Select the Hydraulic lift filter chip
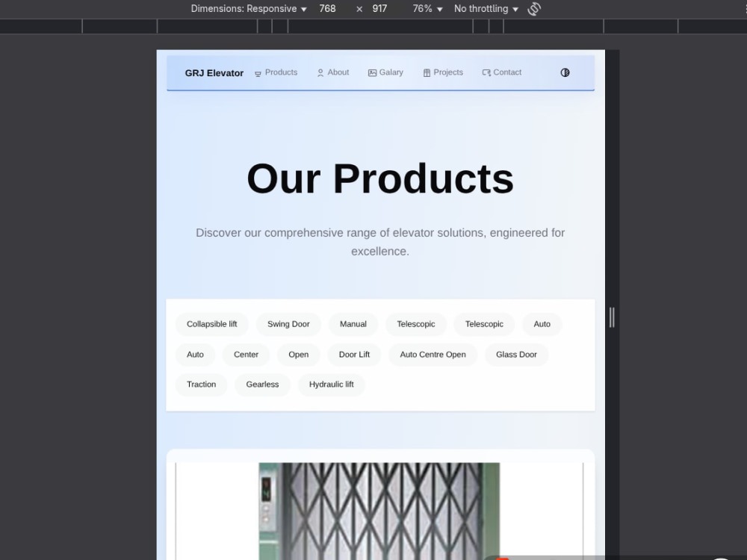 [332, 385]
